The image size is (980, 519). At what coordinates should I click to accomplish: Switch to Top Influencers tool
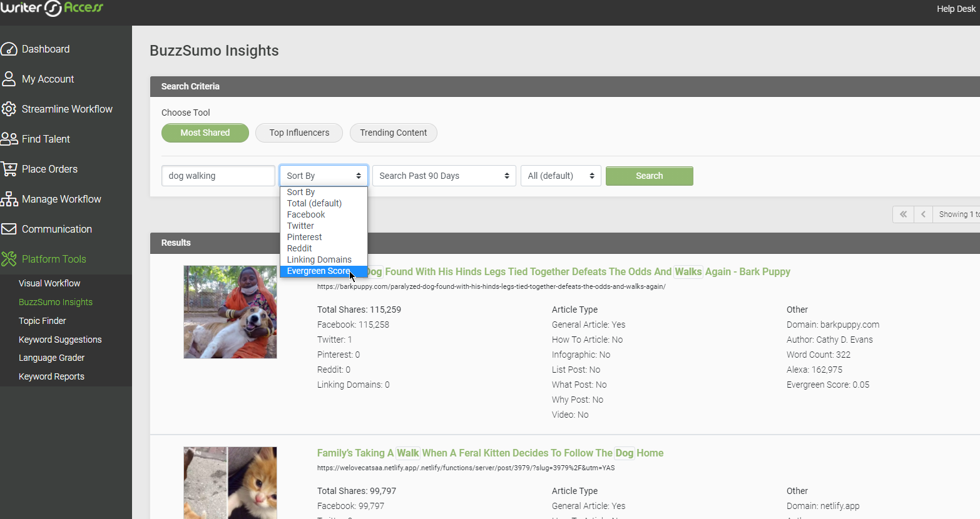tap(299, 133)
